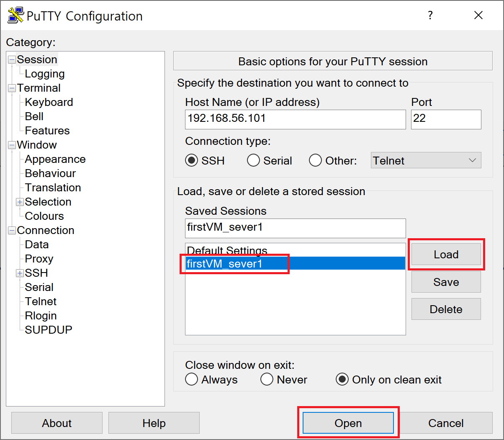This screenshot has width=504, height=440.
Task: Open the SUPDUP settings category
Action: pyautogui.click(x=49, y=330)
